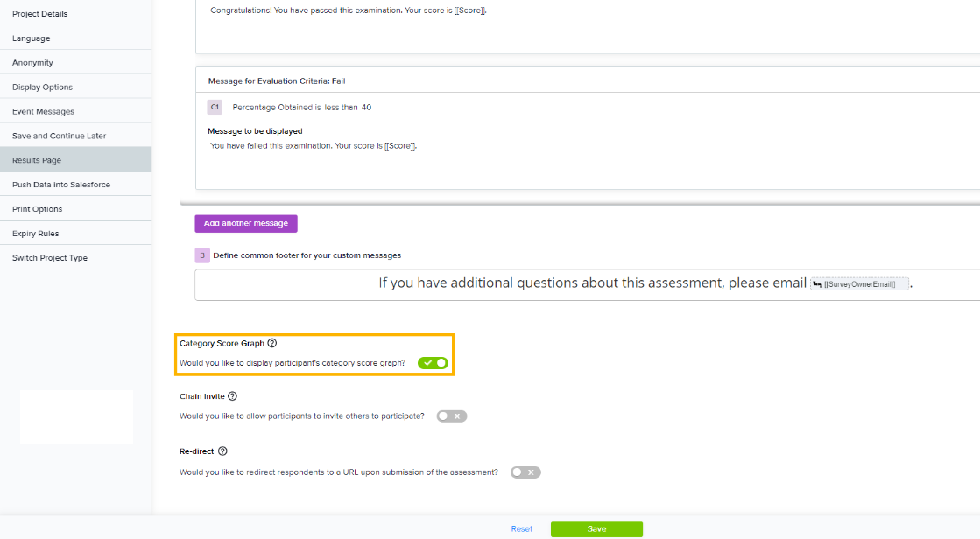
Task: Click the C1 criteria badge
Action: pos(215,107)
